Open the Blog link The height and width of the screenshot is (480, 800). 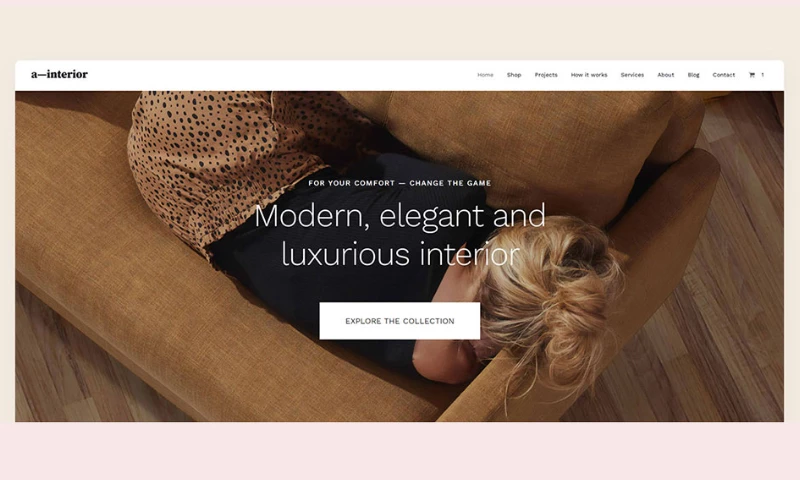[693, 75]
